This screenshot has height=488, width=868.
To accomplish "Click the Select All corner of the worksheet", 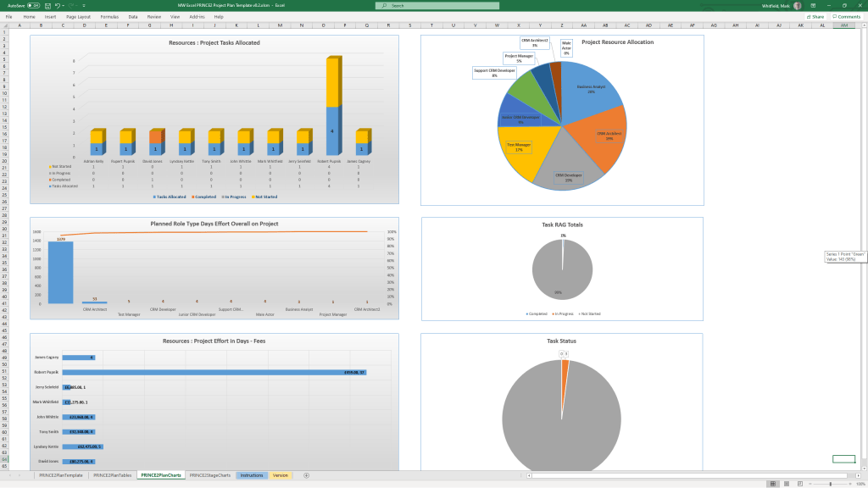I will [x=4, y=25].
